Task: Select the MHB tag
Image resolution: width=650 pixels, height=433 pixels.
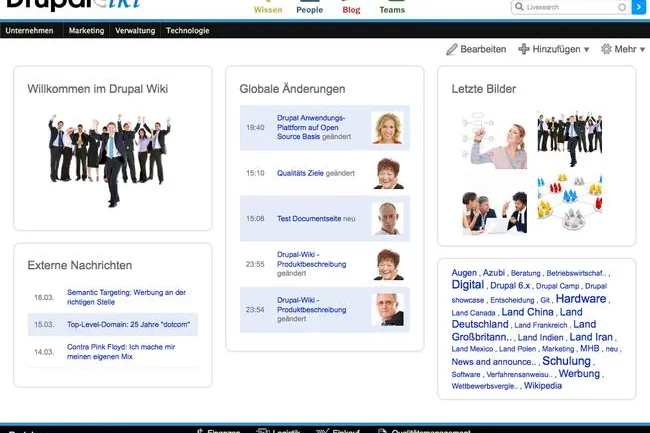Action: 589,348
